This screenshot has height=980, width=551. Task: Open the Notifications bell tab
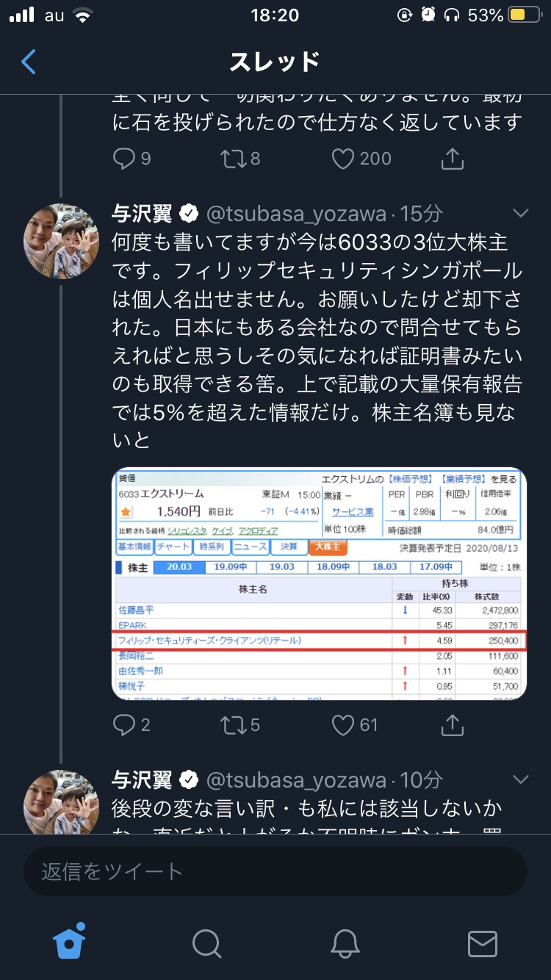coord(345,943)
